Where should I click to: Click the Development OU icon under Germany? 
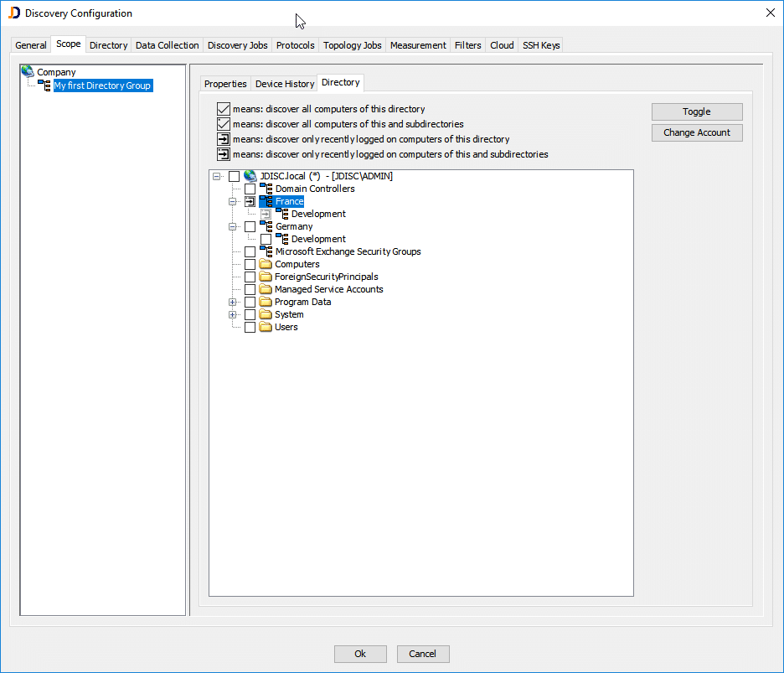282,239
